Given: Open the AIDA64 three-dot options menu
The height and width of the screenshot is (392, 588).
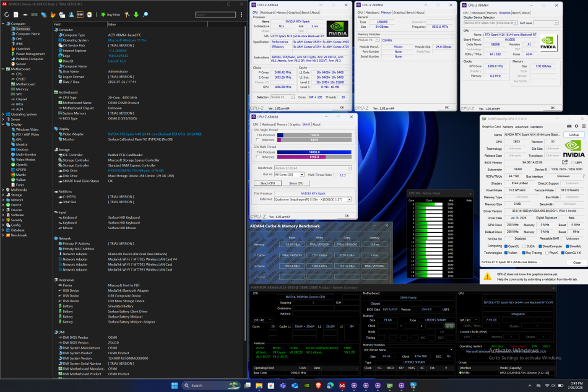Looking at the screenshot, I should [x=241, y=15].
